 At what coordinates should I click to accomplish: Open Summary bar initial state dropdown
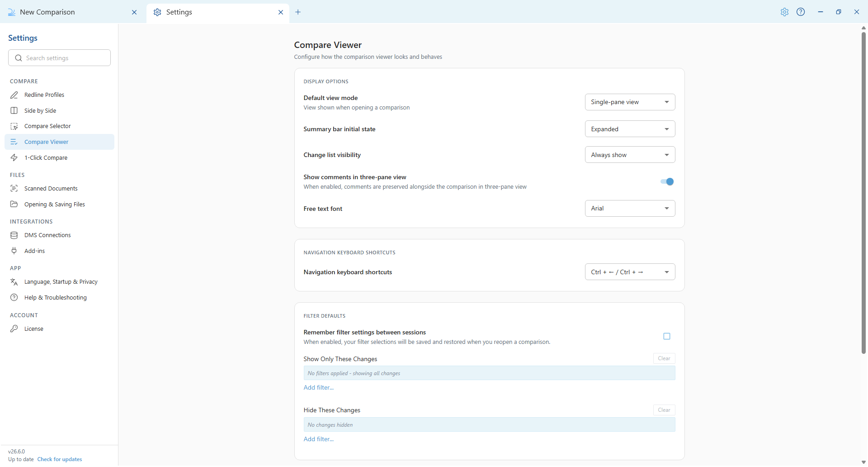(x=630, y=129)
